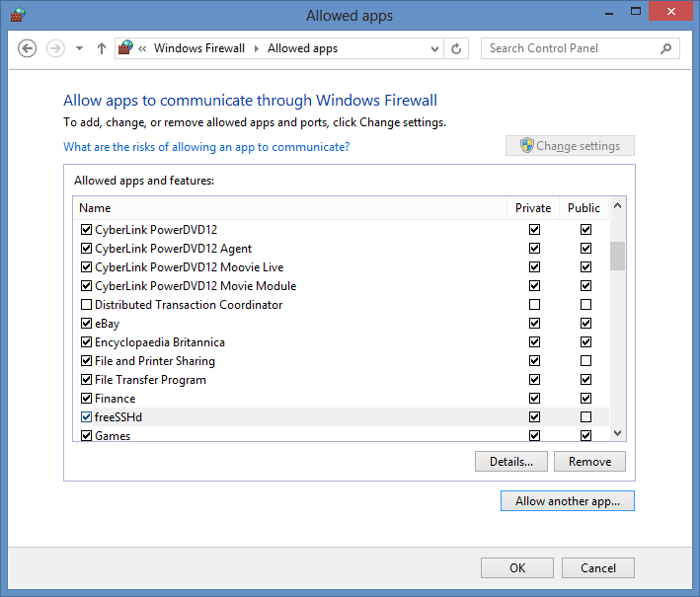Viewport: 700px width, 597px height.
Task: Refresh the Allowed apps page
Action: coord(456,48)
